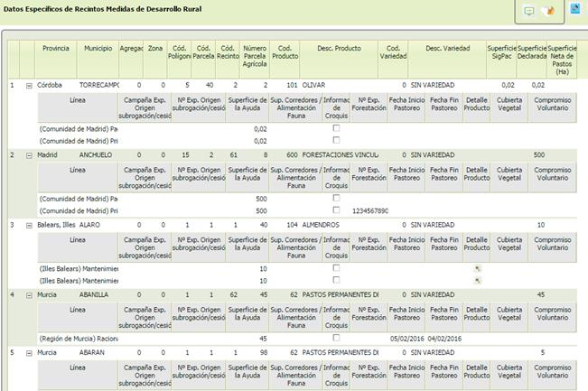Viewport: 588px width, 391px height.
Task: Collapse row 5 Murcia ABARAN details
Action: click(x=28, y=352)
